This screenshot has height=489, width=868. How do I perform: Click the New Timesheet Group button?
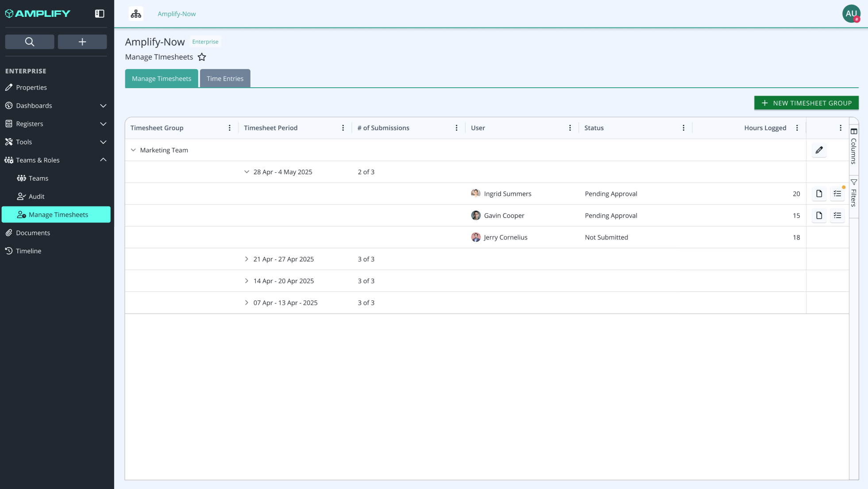806,103
